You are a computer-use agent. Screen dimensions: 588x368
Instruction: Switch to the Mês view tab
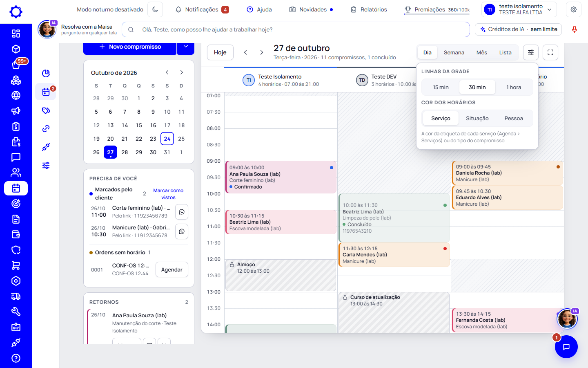click(x=482, y=52)
